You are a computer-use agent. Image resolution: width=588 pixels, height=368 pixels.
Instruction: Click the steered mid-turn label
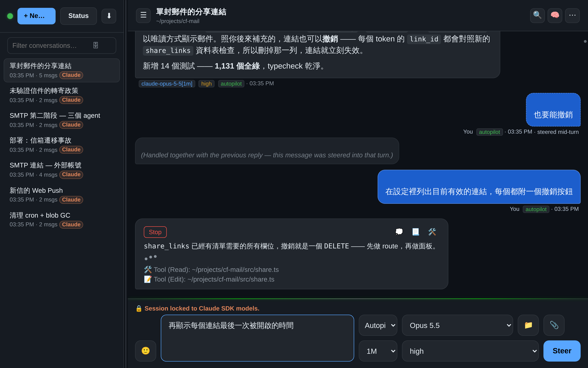tap(558, 132)
